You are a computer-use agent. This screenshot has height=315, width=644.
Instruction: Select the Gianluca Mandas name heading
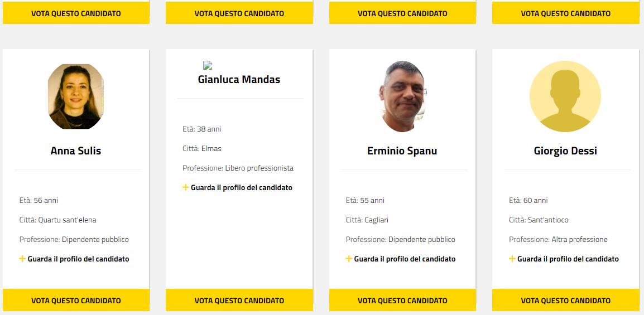pyautogui.click(x=239, y=80)
